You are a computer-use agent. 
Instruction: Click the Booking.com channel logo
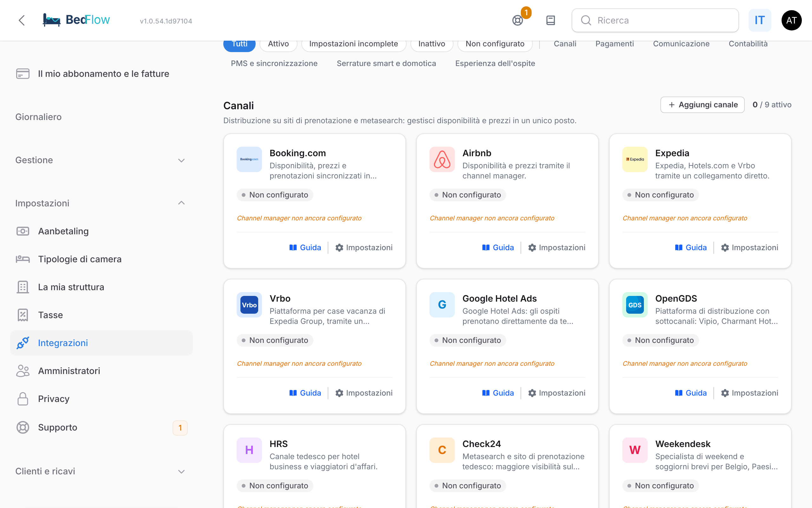point(249,159)
